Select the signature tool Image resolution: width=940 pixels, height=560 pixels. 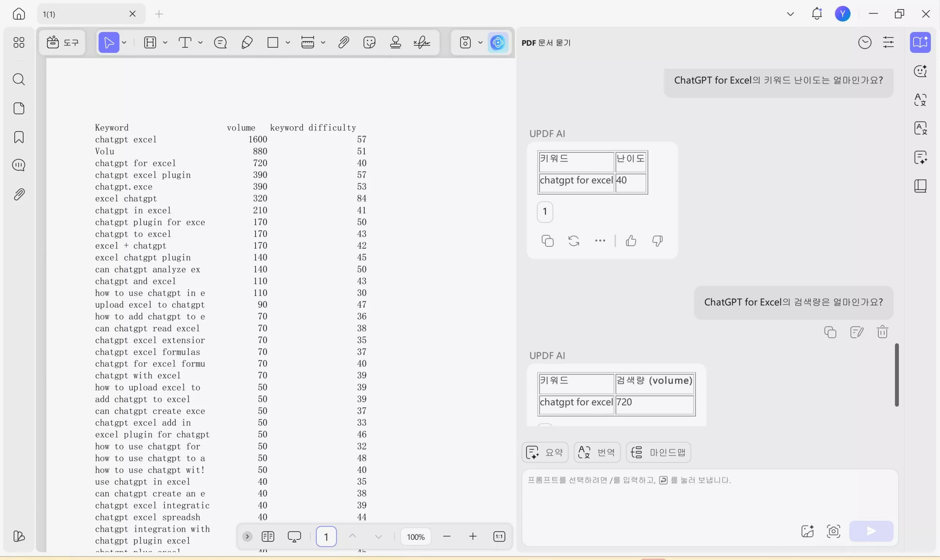(x=422, y=42)
